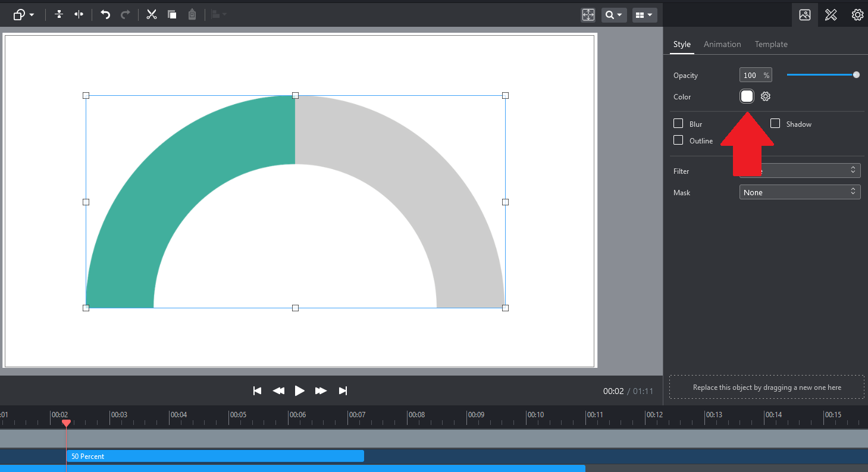The width and height of the screenshot is (868, 472).
Task: Center the object vertically on canvas
Action: click(59, 15)
